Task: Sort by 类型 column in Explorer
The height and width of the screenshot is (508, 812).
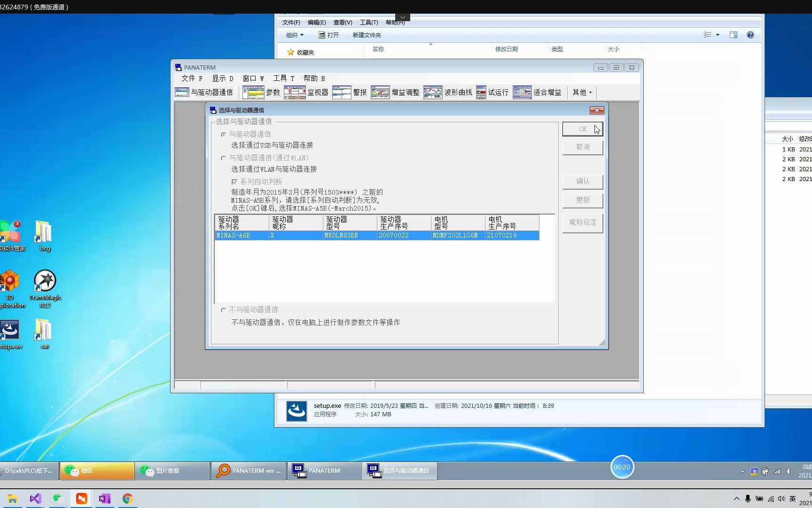Action: click(557, 49)
